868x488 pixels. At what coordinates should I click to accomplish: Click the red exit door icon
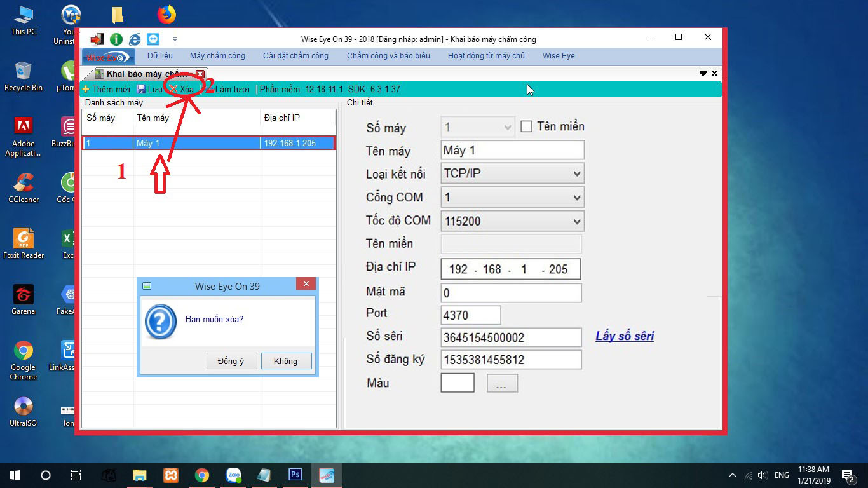(97, 39)
